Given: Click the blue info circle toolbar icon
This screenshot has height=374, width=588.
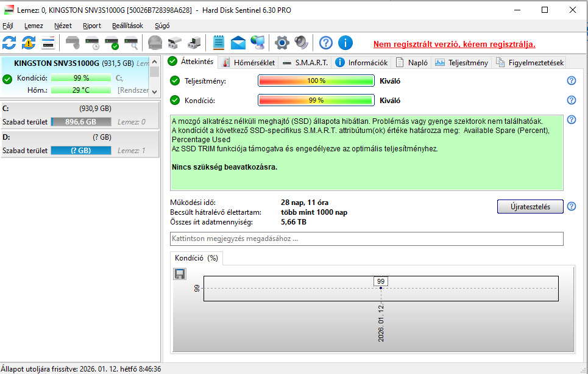Looking at the screenshot, I should [345, 43].
